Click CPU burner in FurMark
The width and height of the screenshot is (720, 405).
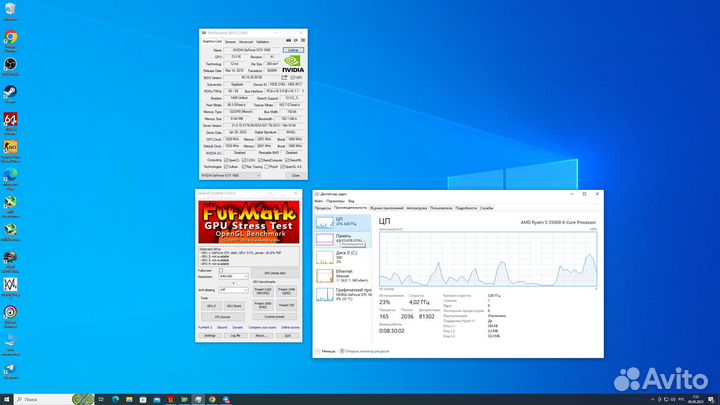tap(223, 317)
